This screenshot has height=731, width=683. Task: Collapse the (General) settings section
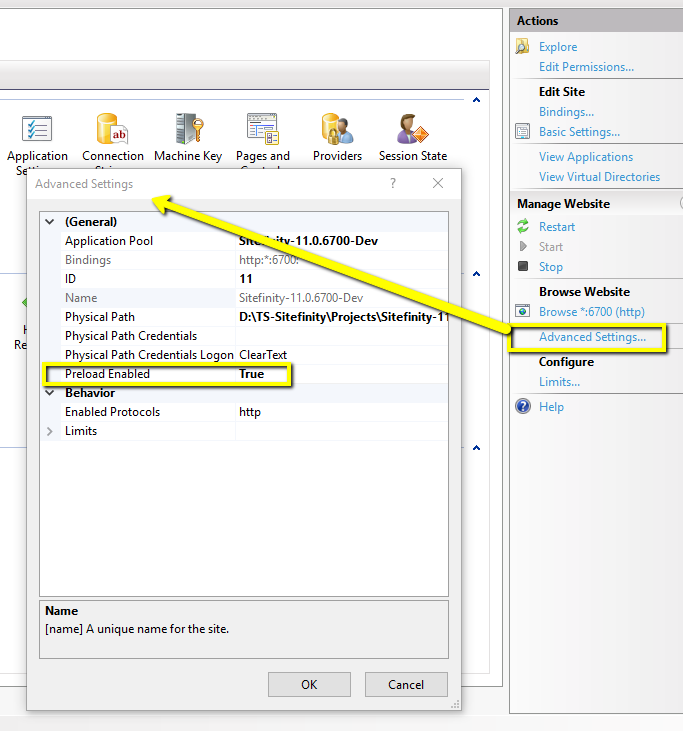[x=50, y=222]
